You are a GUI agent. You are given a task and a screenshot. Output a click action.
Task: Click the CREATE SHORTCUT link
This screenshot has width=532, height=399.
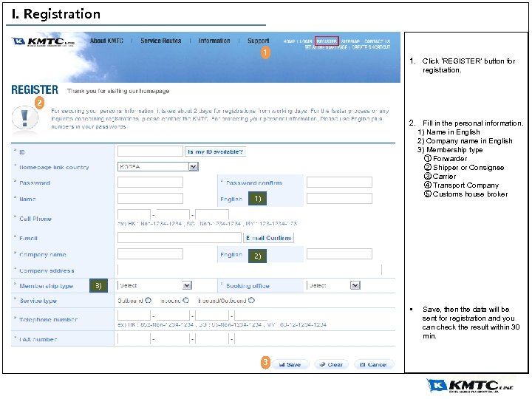371,47
